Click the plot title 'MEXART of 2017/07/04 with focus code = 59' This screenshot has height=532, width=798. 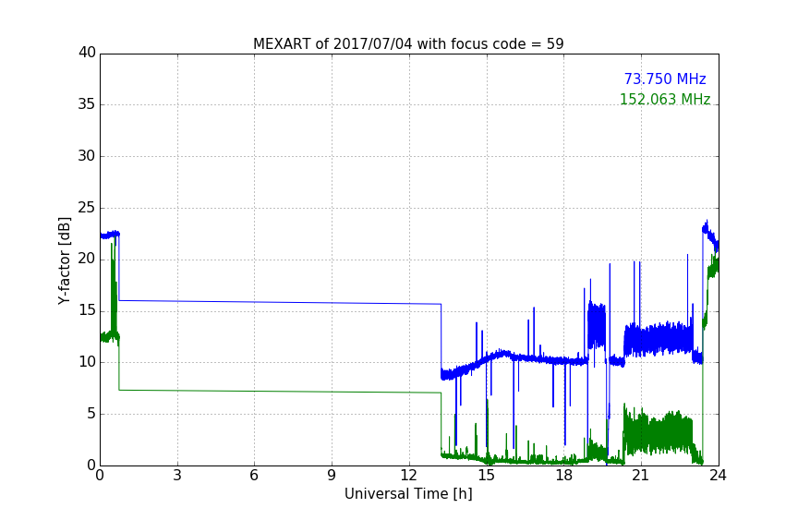408,44
